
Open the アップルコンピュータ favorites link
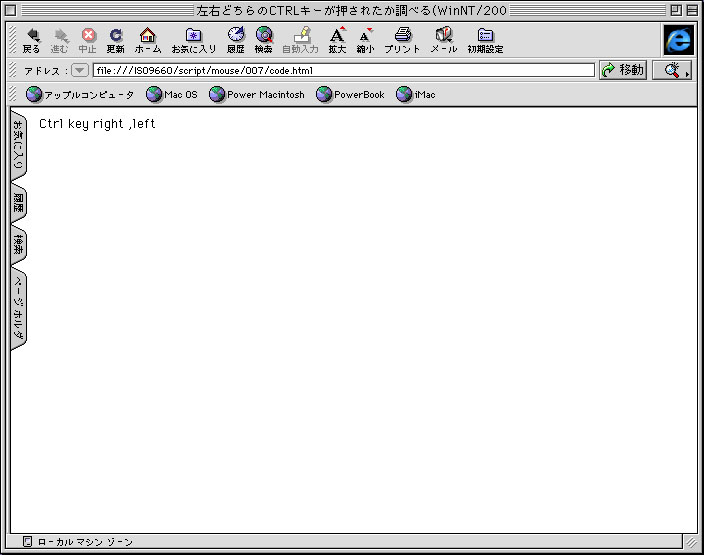point(80,94)
